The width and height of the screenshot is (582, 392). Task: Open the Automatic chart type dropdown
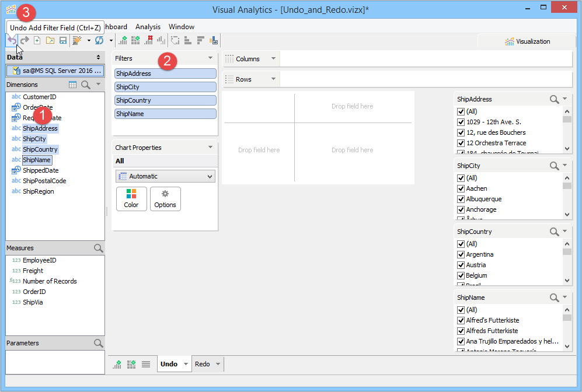pos(165,176)
